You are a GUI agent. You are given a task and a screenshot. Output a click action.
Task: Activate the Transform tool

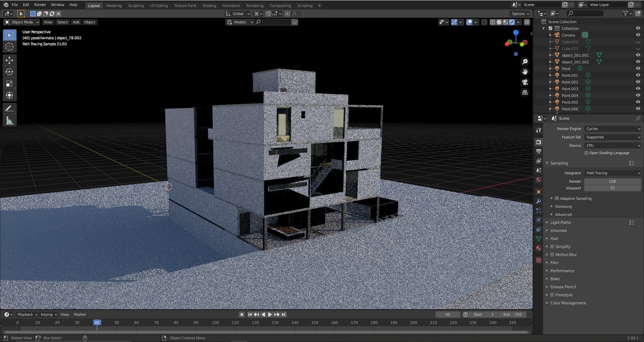coord(9,95)
